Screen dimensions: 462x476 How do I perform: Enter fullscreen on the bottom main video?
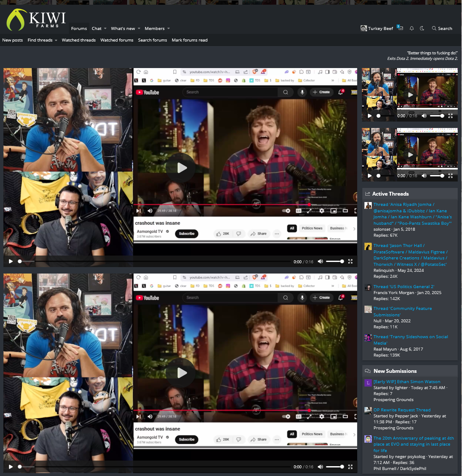[x=350, y=467]
